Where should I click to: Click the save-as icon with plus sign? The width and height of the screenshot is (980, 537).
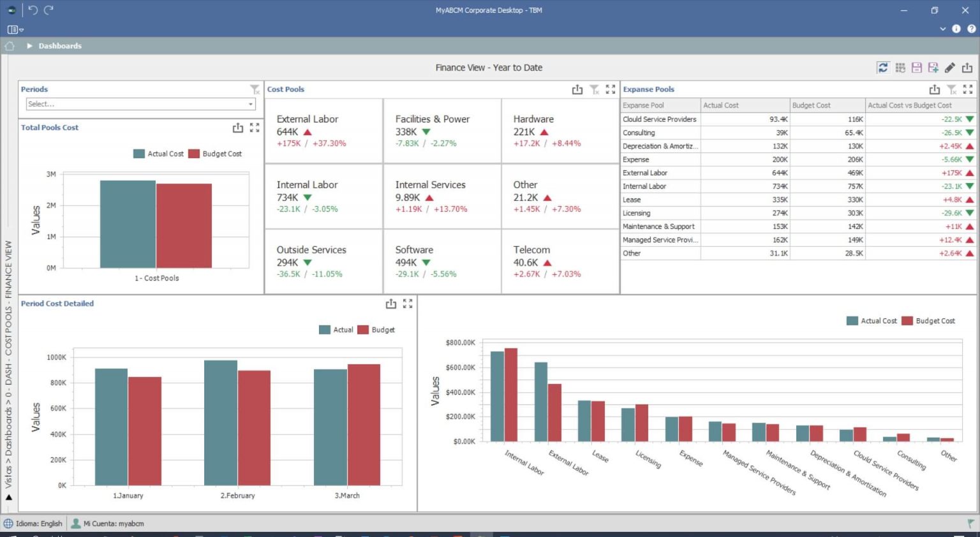[x=933, y=68]
